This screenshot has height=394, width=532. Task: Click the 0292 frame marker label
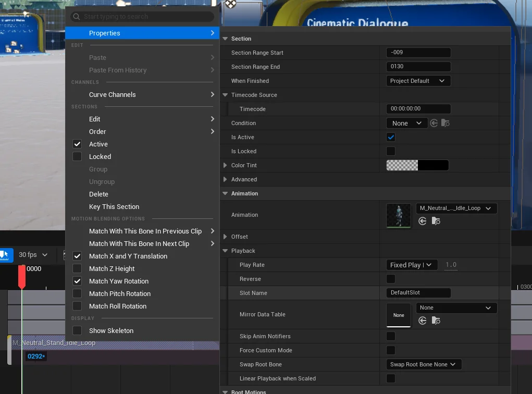(36, 356)
